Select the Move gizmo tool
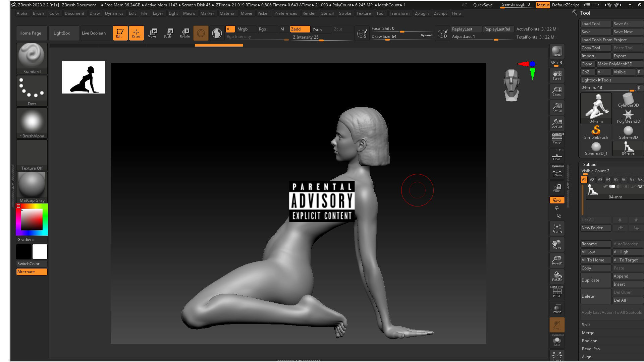644x362 pixels. [x=152, y=33]
